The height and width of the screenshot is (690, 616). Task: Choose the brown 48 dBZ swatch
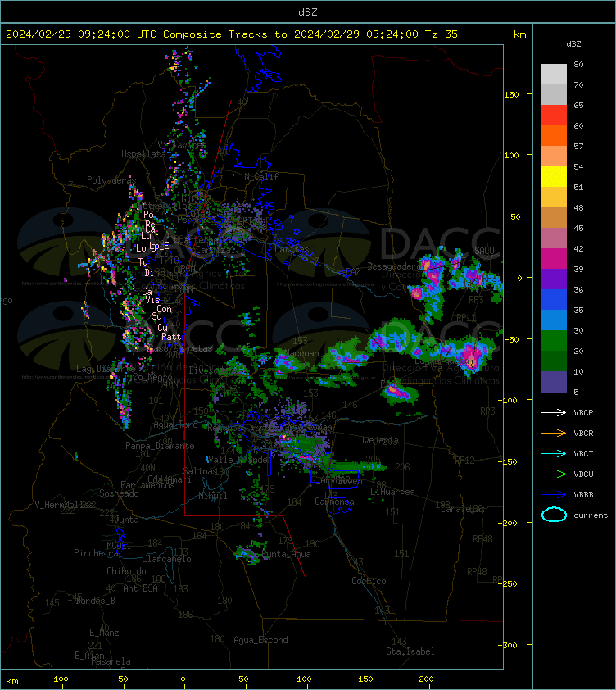point(554,217)
